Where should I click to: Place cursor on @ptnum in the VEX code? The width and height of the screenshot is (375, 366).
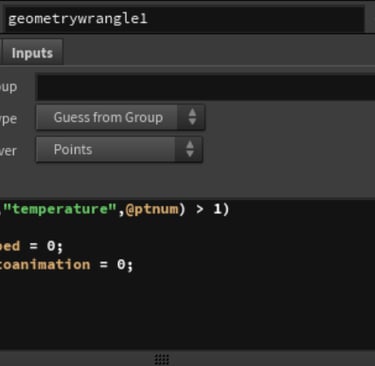(152, 209)
